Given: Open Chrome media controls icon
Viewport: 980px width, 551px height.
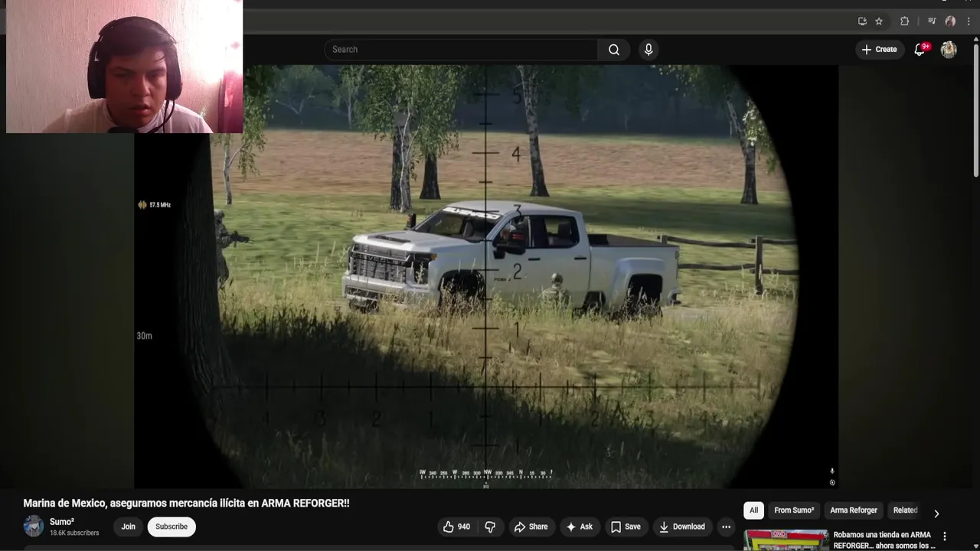Looking at the screenshot, I should click(x=932, y=21).
